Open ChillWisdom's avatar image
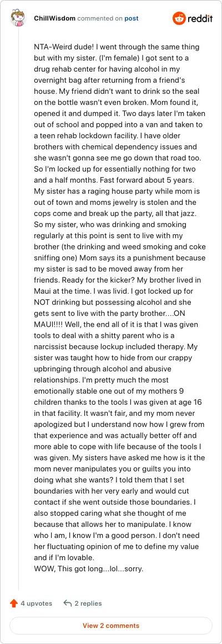This screenshot has height=644, width=222. point(18,18)
